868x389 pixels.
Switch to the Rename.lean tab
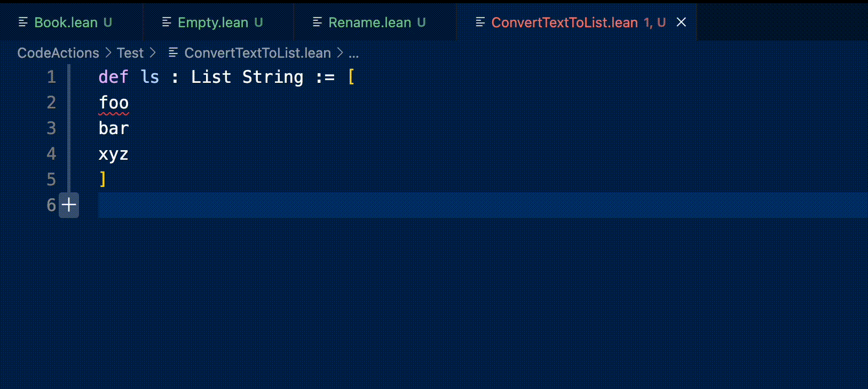pos(369,22)
